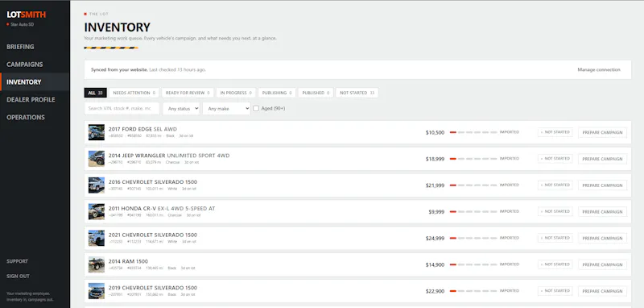Image resolution: width=644 pixels, height=308 pixels.
Task: Click Not Started badge on 2021 Silverado row
Action: click(x=555, y=238)
